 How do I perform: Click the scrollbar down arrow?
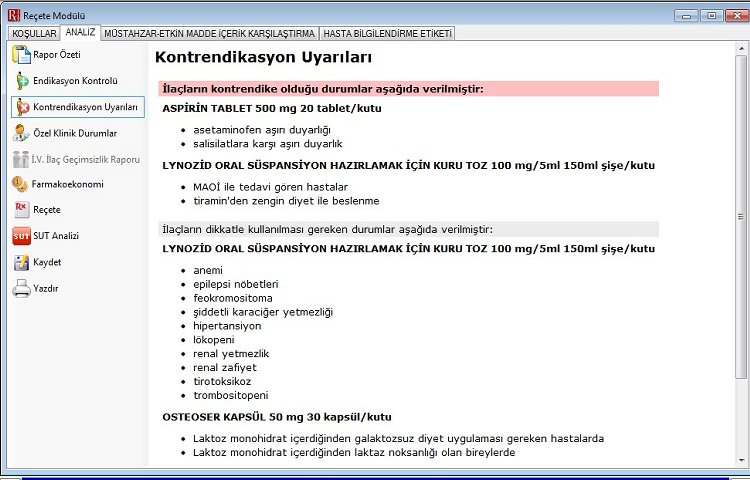pyautogui.click(x=741, y=461)
